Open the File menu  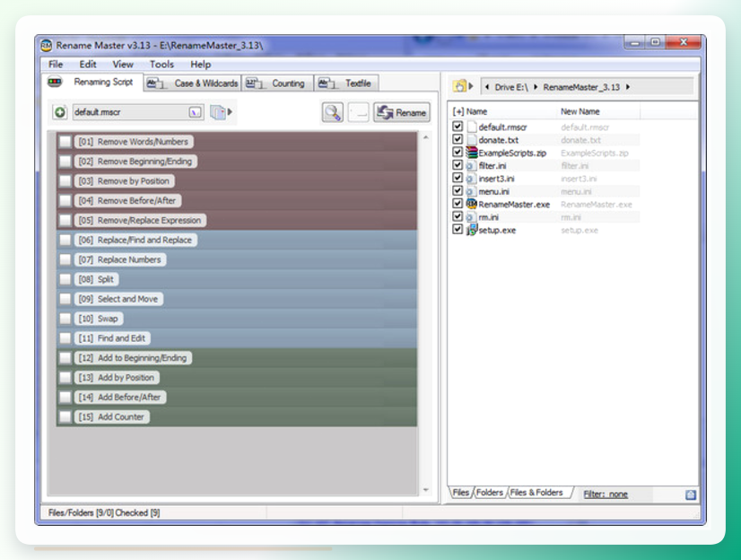pos(56,65)
